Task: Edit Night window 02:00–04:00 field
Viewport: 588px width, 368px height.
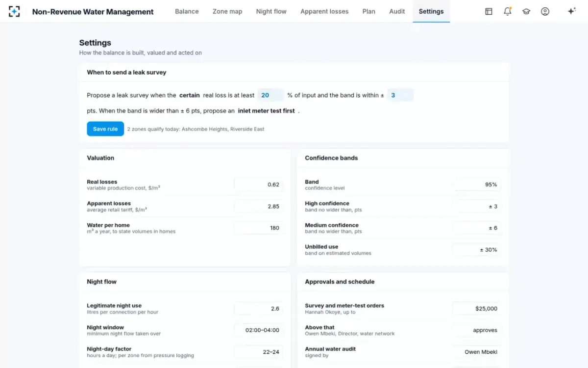Action: tap(258, 330)
